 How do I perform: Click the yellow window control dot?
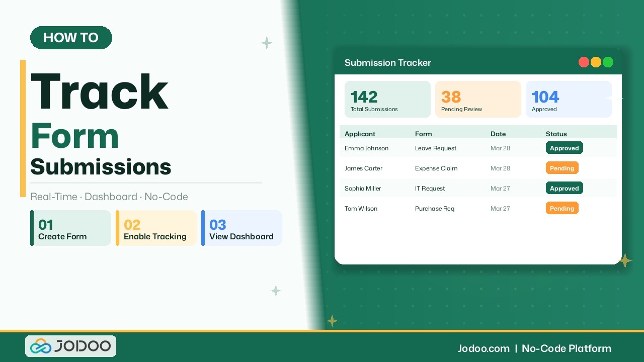pyautogui.click(x=596, y=62)
